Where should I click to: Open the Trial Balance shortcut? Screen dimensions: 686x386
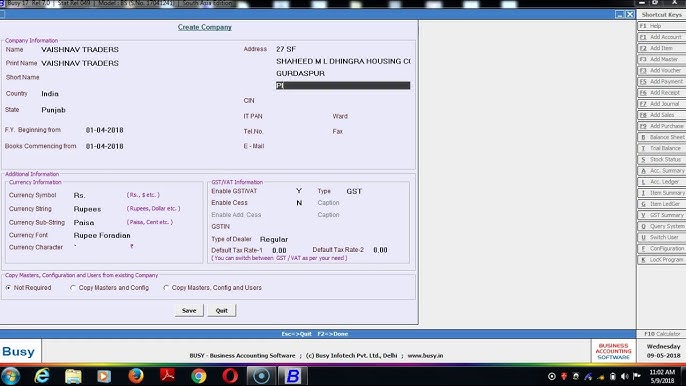tap(662, 148)
